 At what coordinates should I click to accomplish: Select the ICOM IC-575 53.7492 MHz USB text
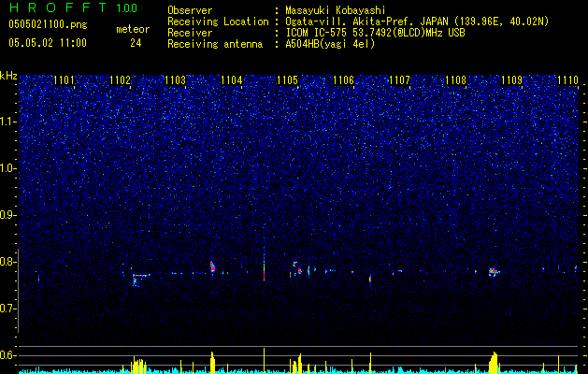tap(375, 33)
